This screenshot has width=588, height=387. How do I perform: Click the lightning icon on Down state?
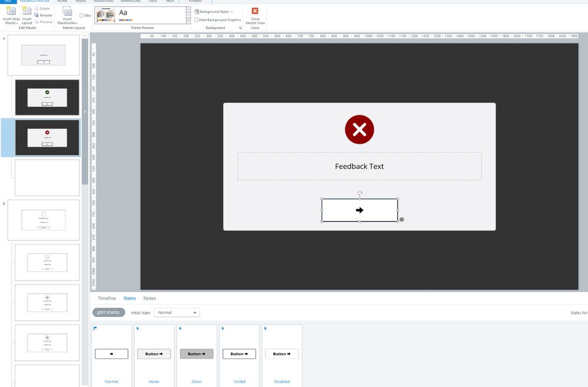pyautogui.click(x=180, y=329)
